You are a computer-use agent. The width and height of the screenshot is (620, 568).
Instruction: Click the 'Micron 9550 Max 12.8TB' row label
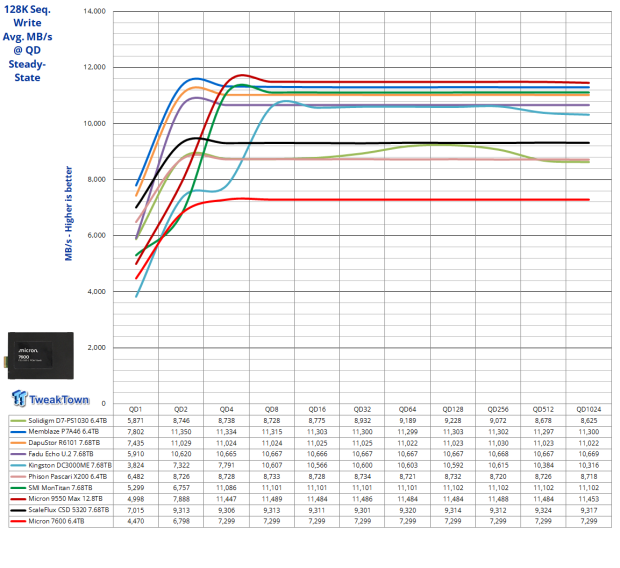[x=66, y=499]
